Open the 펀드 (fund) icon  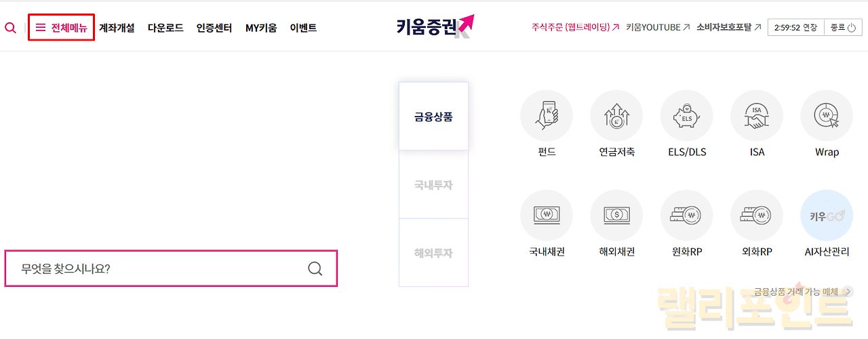pos(546,117)
